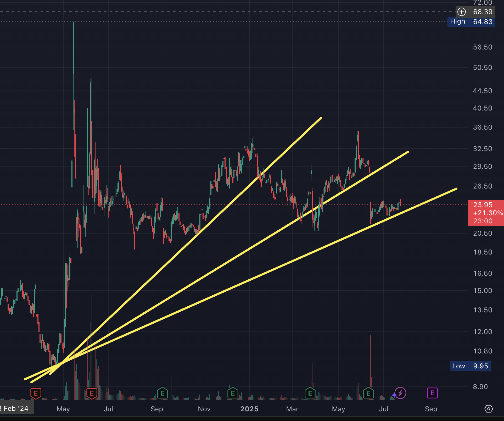Click the High 64.83 price label
Viewport: 504px width, 421px height.
(471, 22)
